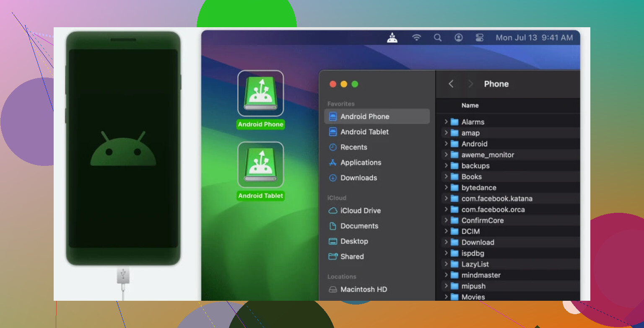Open Downloads in Finder sidebar

[377, 178]
